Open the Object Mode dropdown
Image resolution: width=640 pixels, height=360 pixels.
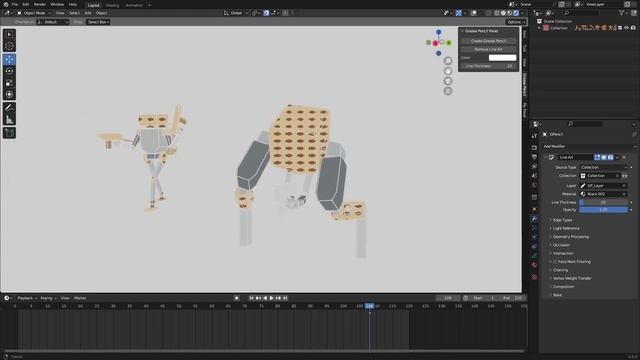[34, 13]
